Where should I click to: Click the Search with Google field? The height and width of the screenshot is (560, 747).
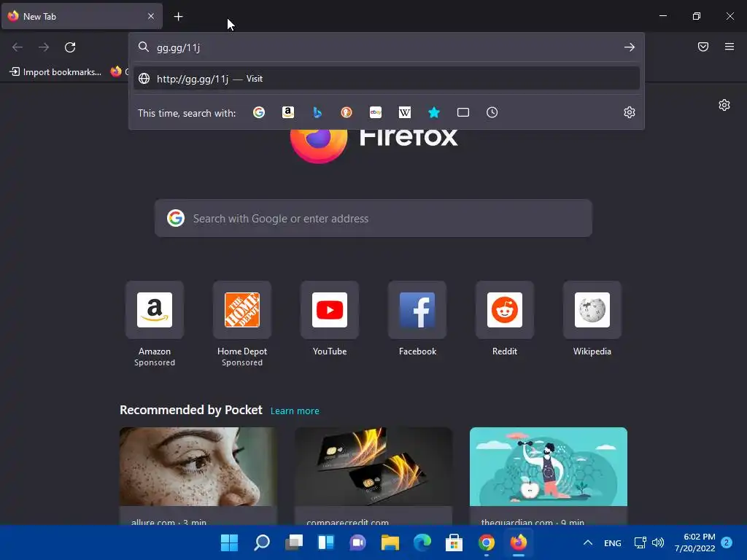[x=373, y=219]
